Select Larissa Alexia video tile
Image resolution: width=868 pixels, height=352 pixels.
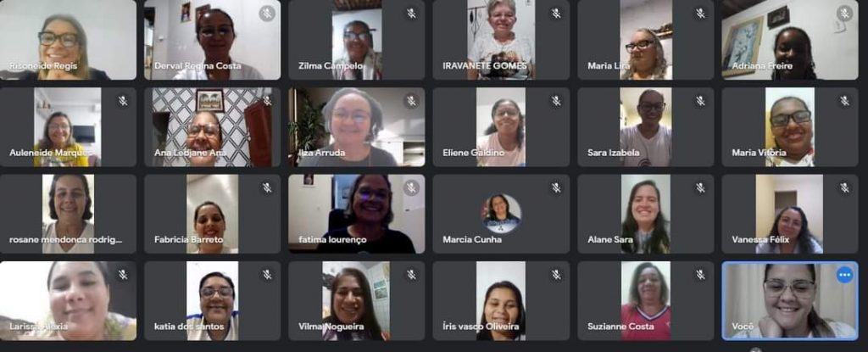68,301
